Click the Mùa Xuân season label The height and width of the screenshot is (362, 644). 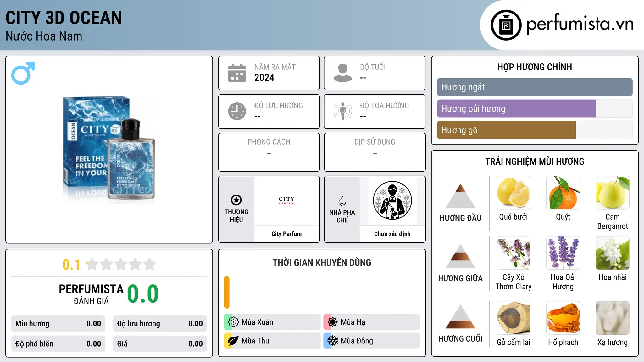pos(257,322)
